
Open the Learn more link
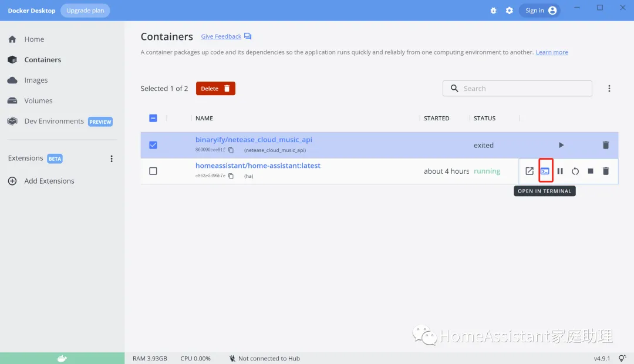(x=552, y=52)
